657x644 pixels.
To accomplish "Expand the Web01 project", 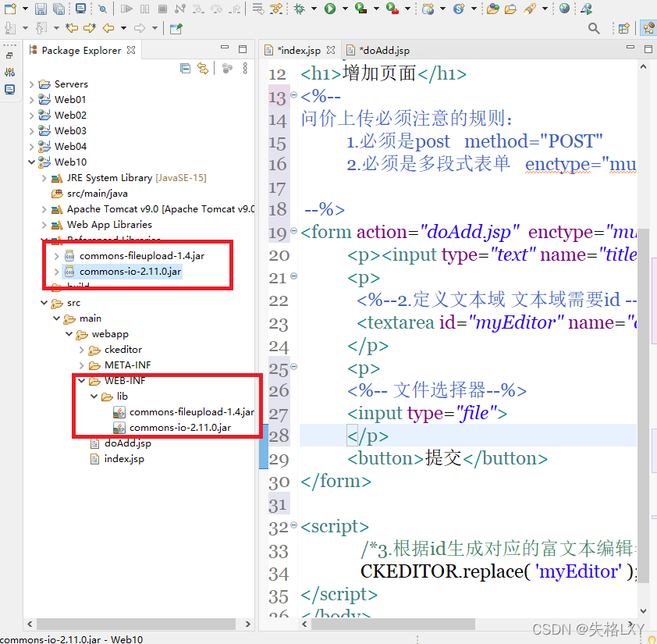I will [32, 100].
